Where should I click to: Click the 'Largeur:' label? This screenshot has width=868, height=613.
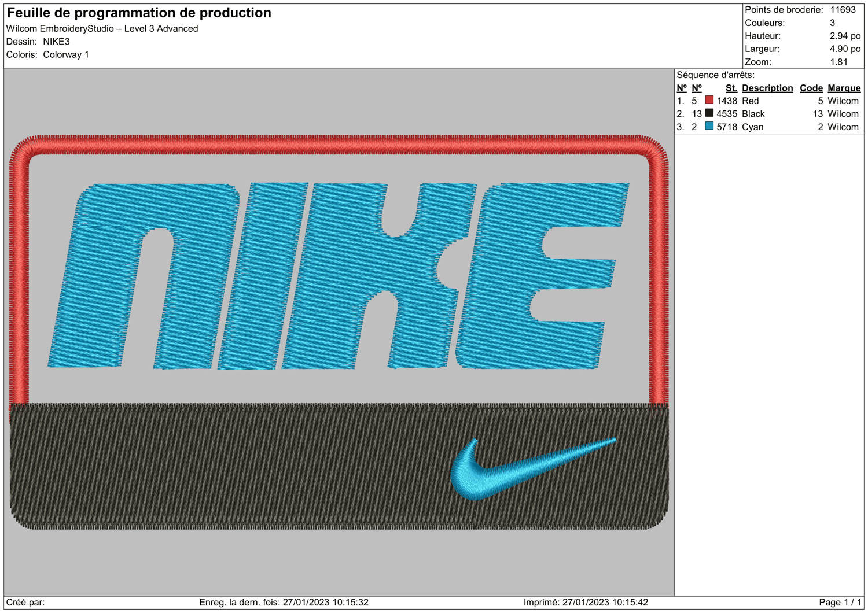[762, 49]
